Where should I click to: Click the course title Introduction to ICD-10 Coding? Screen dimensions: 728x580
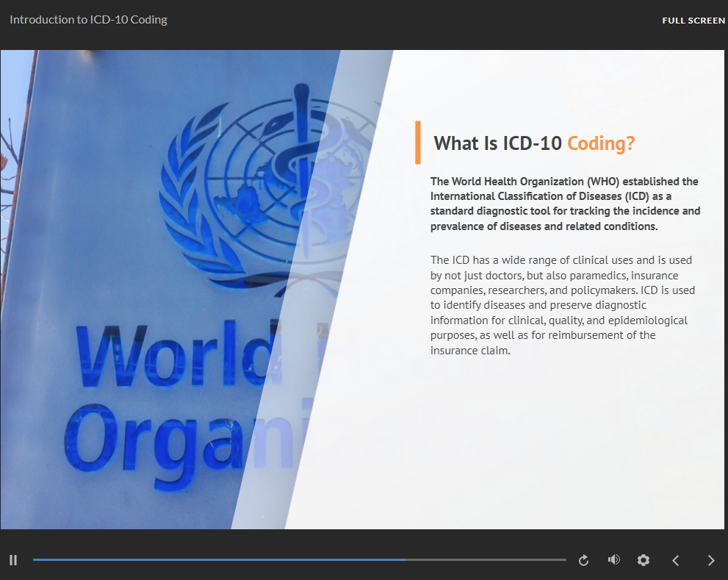[x=88, y=20]
